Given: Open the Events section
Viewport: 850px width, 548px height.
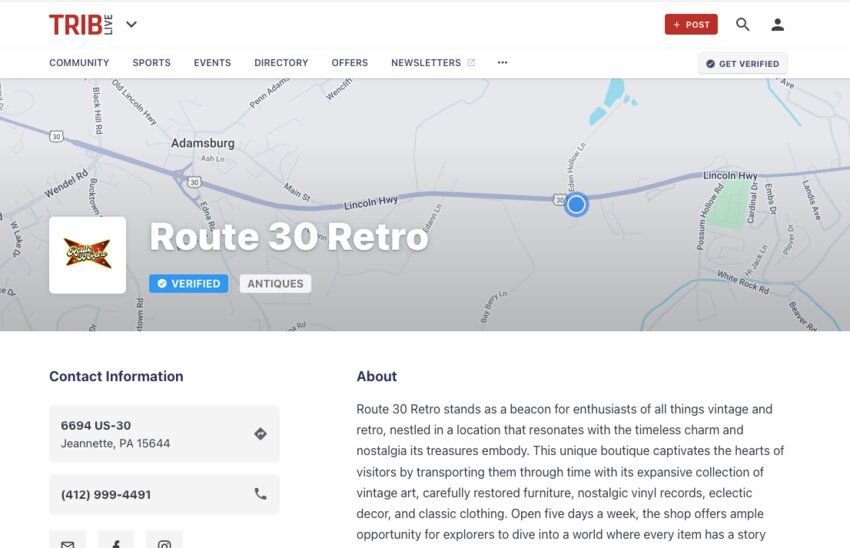Looking at the screenshot, I should coord(212,63).
